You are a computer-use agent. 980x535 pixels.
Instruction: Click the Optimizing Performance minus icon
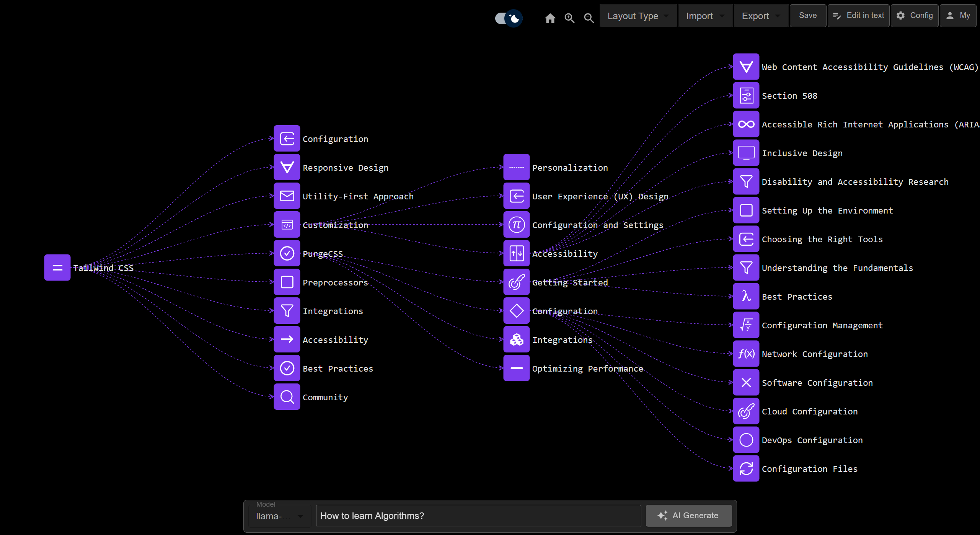517,368
